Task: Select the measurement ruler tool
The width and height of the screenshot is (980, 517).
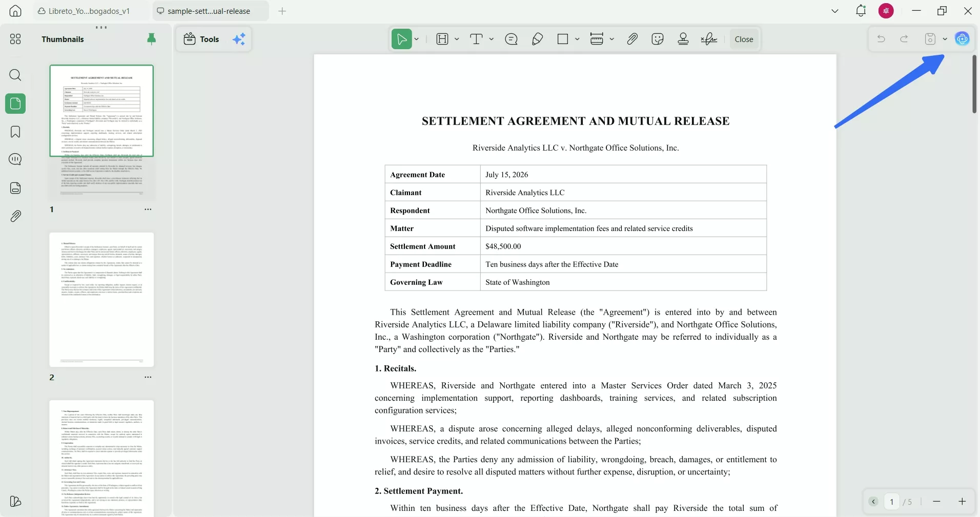Action: pos(597,39)
